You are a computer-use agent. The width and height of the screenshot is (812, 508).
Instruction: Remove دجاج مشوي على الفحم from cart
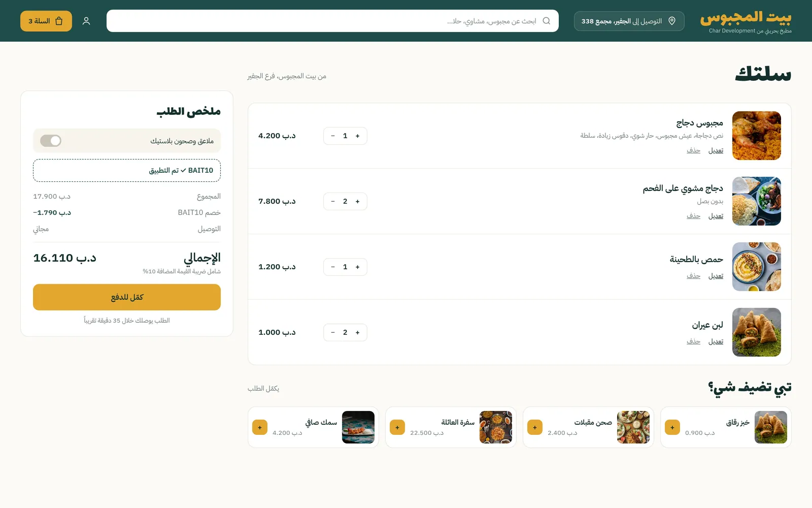(x=693, y=216)
